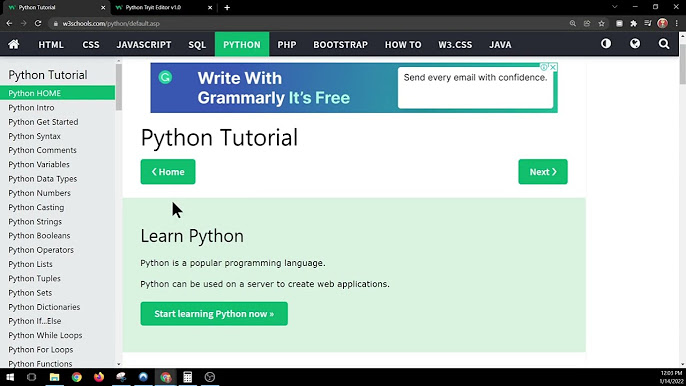Click Start learning Python now button
The image size is (686, 386).
[x=214, y=314]
